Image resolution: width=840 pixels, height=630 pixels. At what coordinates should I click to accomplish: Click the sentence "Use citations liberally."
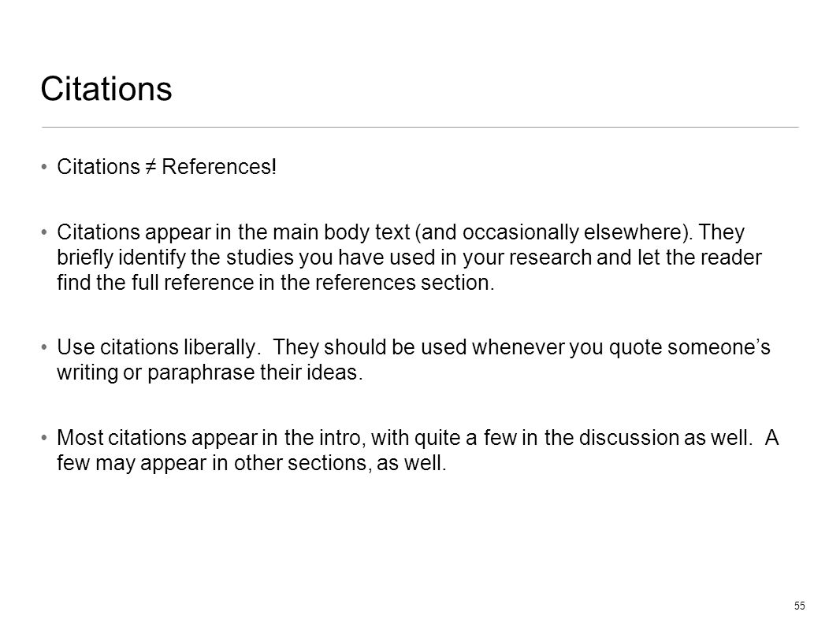pyautogui.click(x=158, y=347)
